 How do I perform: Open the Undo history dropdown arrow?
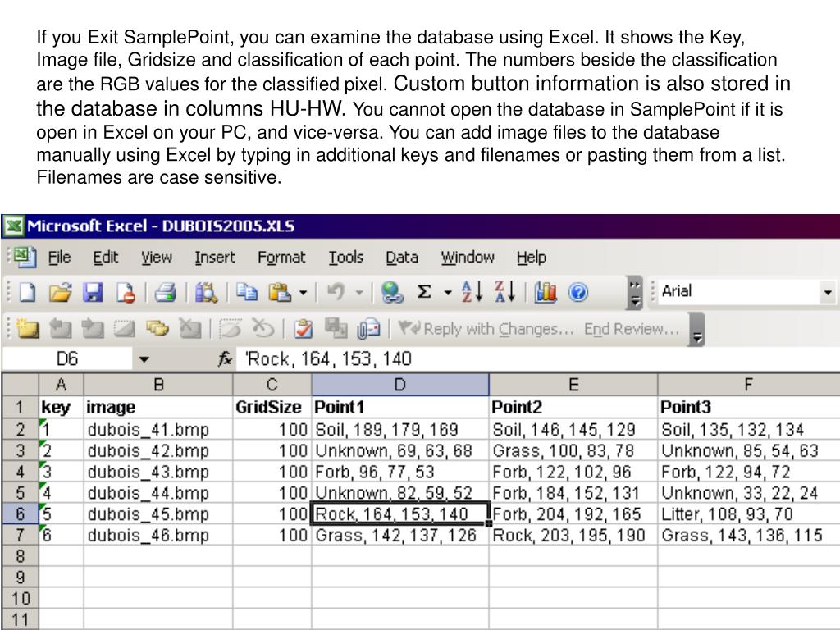[x=359, y=293]
